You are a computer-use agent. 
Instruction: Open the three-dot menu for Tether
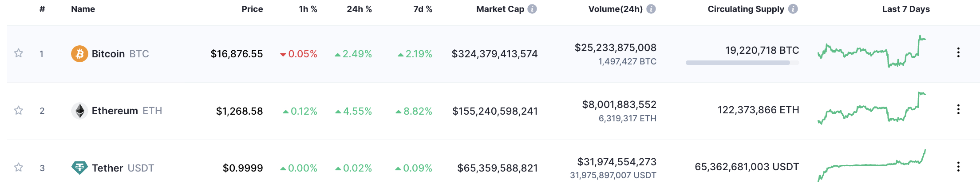click(x=958, y=167)
